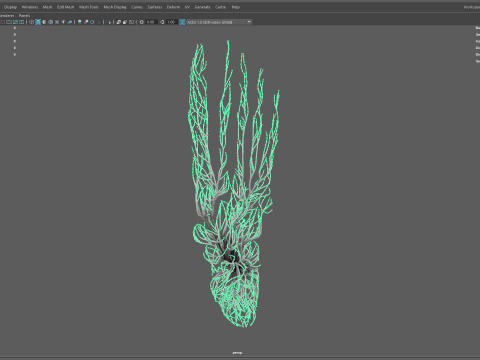Click the View Transform toggle icon
The image size is (480, 360).
[x=182, y=22]
